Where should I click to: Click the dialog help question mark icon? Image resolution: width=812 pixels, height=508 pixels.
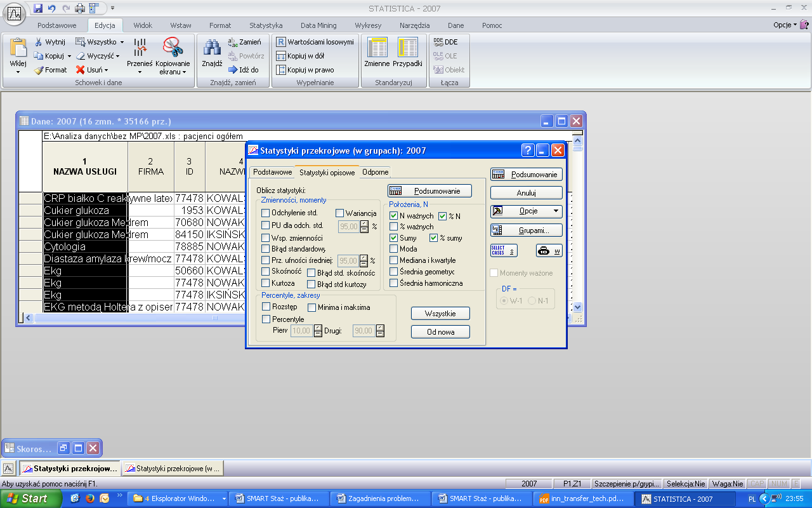click(x=528, y=150)
